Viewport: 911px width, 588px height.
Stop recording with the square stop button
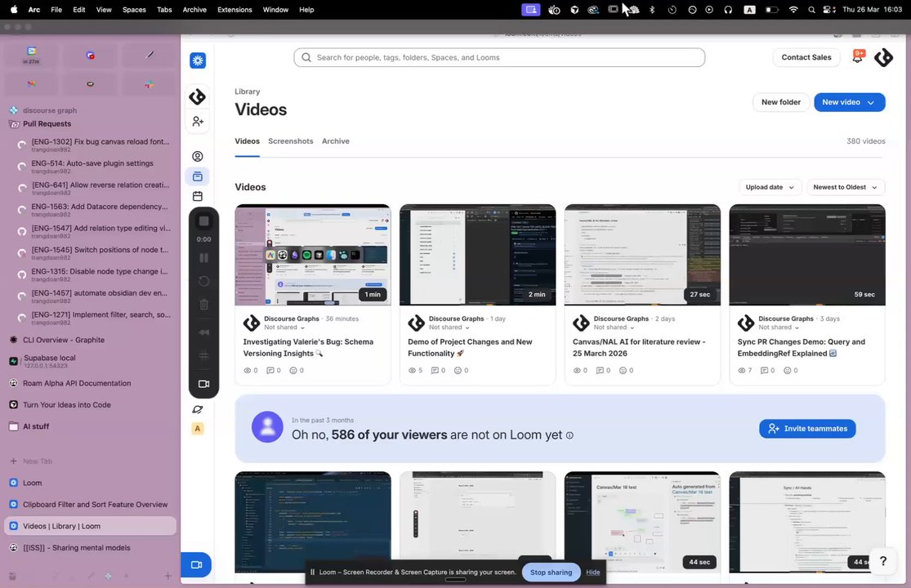[204, 221]
